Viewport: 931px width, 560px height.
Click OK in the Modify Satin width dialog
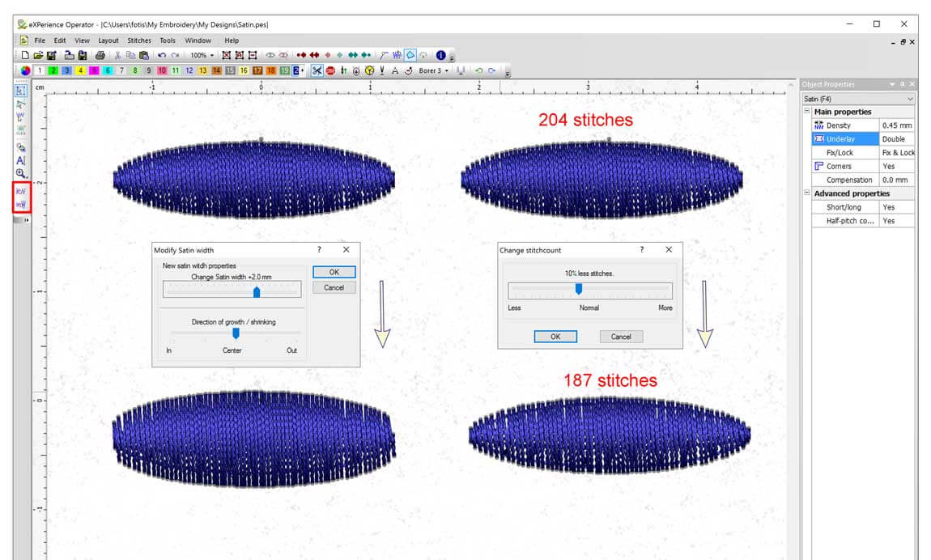pyautogui.click(x=334, y=272)
